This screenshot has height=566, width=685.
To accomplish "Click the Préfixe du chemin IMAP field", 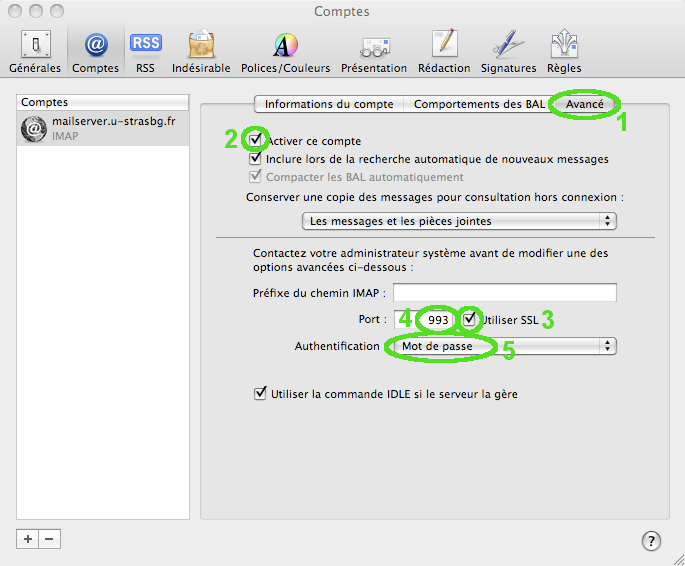I will coord(503,293).
